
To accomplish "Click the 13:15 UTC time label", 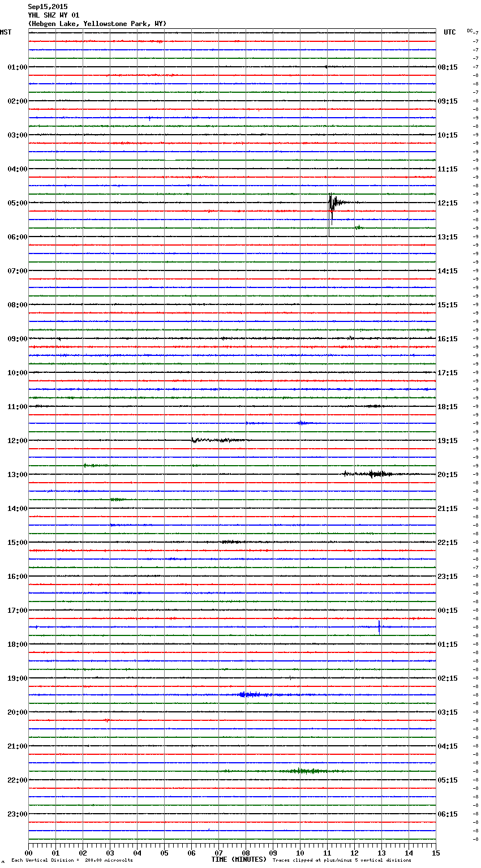I will click(448, 237).
